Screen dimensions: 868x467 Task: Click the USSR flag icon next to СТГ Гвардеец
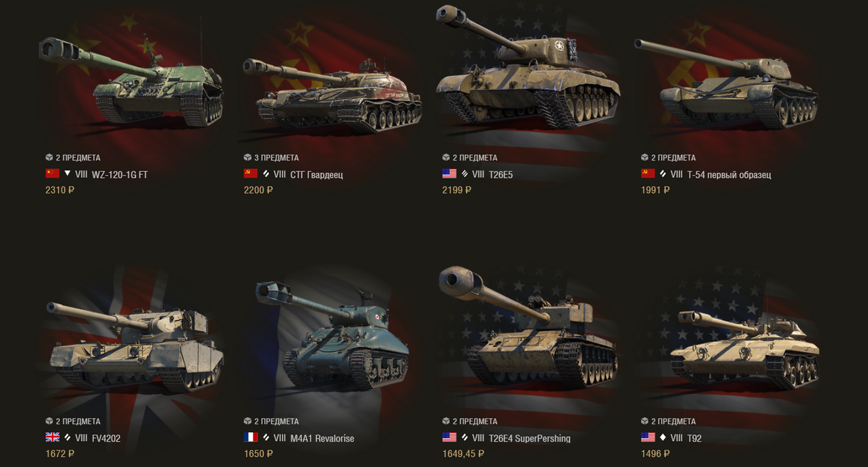[251, 173]
